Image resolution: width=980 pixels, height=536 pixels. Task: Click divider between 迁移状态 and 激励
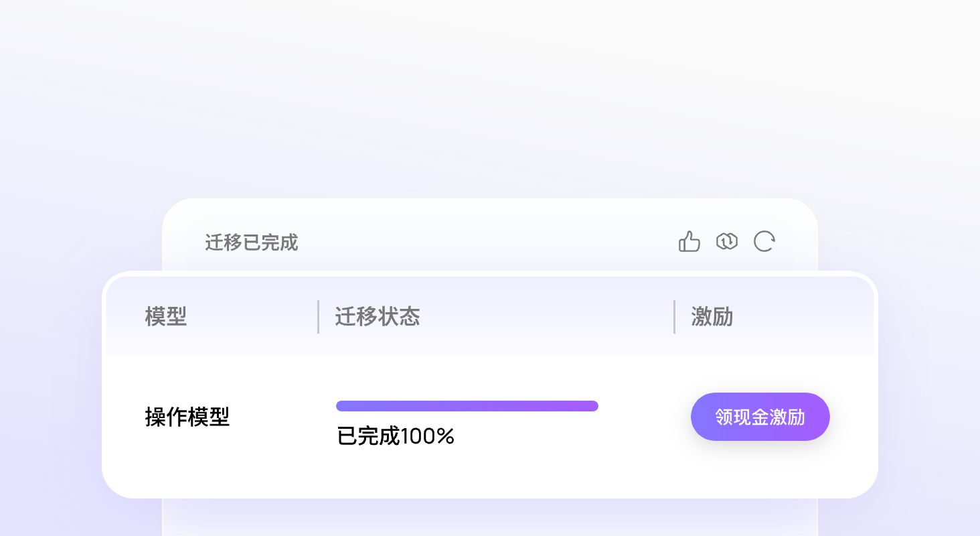[x=674, y=316]
